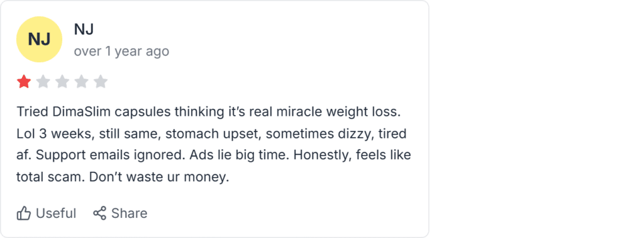Screen dimensions: 644x238
Task: Click the share network icon
Action: (x=100, y=213)
